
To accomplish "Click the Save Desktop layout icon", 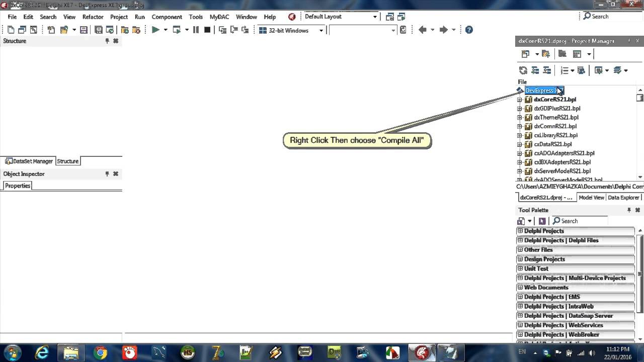I will point(390,17).
